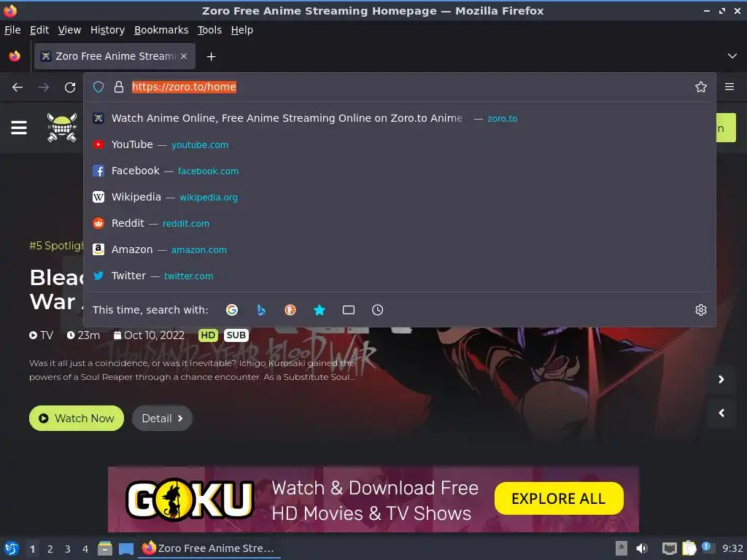This screenshot has width=747, height=560.
Task: Search this time with DuckDuckGo icon
Action: (x=290, y=310)
